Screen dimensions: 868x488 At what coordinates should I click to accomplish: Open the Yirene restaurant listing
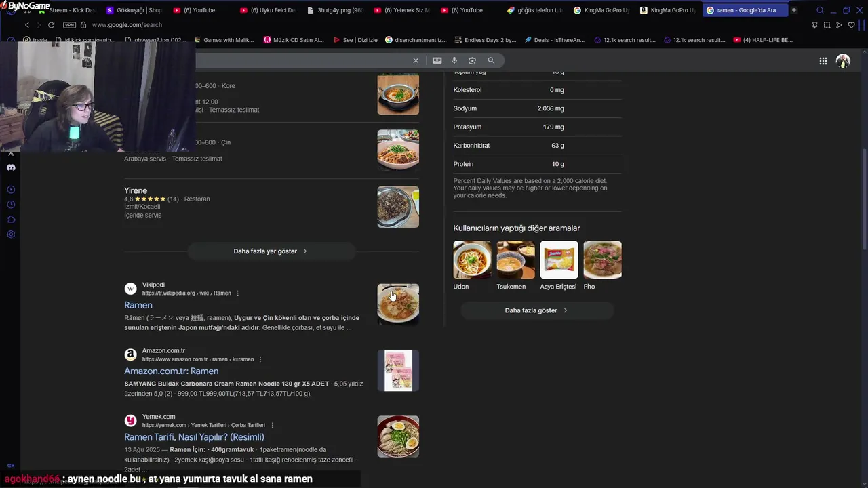[x=136, y=190]
